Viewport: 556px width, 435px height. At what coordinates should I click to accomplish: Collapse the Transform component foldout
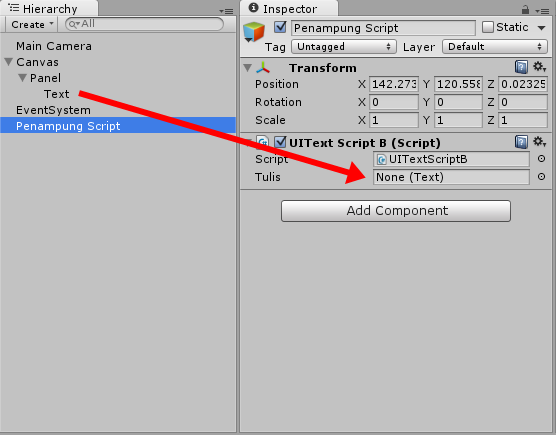(248, 67)
